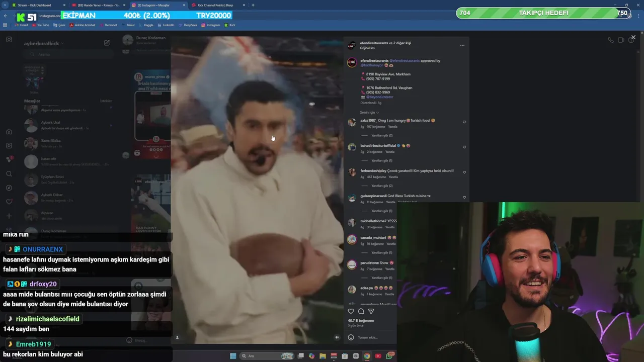Image resolution: width=644 pixels, height=362 pixels.
Task: Like gulsenpinarsanli comment with heart
Action: point(464,197)
